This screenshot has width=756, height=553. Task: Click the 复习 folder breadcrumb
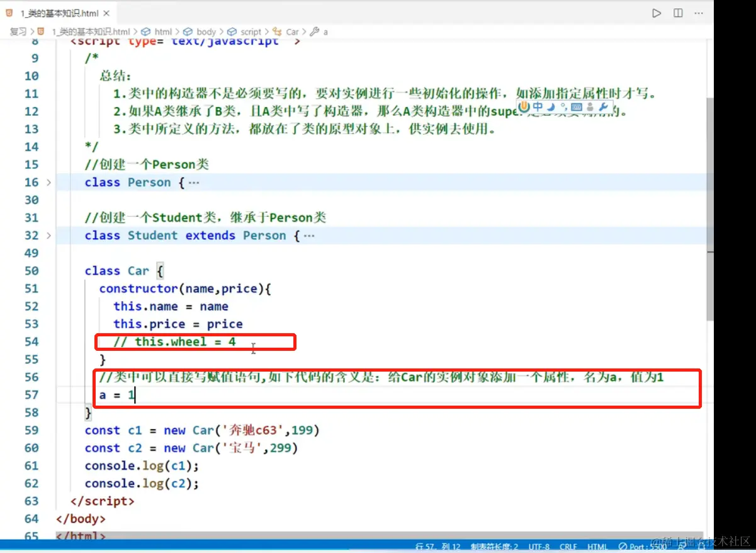point(18,31)
